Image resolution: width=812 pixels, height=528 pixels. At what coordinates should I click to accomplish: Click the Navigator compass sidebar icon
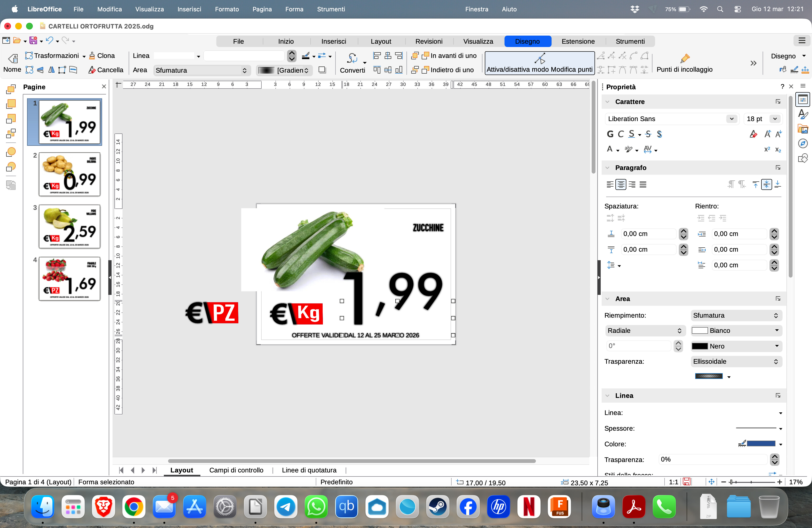point(803,144)
